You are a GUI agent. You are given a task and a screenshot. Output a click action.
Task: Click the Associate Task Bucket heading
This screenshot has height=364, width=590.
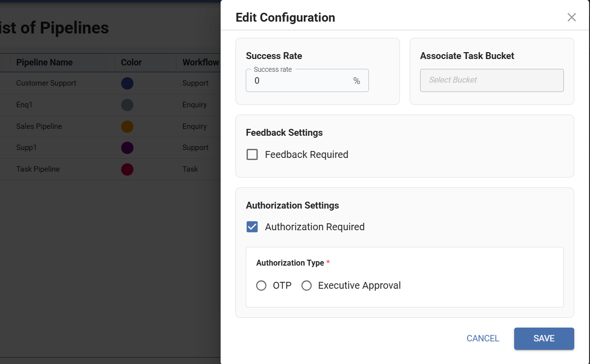[x=467, y=56]
